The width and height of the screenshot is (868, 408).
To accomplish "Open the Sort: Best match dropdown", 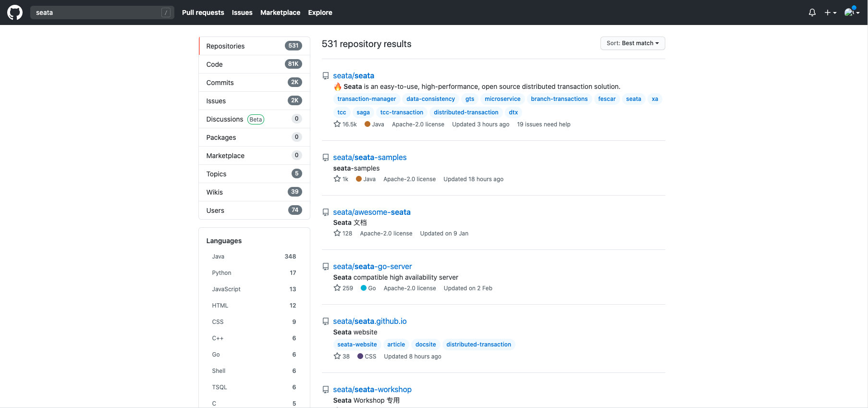I will 633,43.
